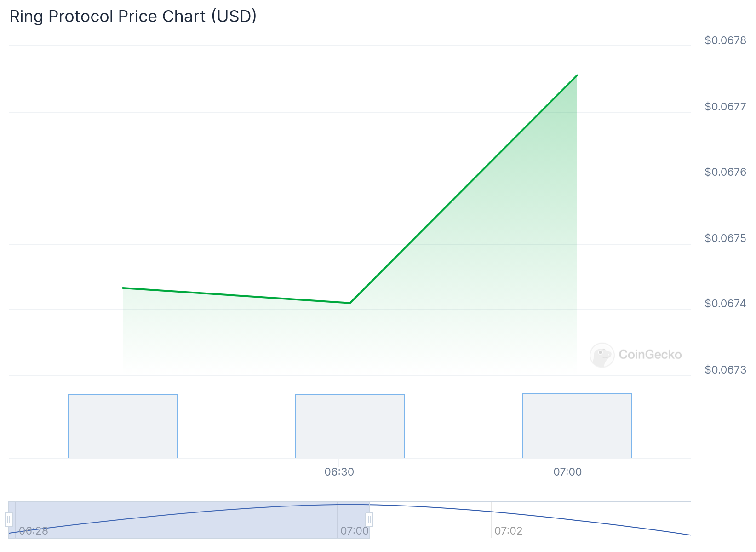
Task: Click the middle volume bar
Action: click(350, 426)
